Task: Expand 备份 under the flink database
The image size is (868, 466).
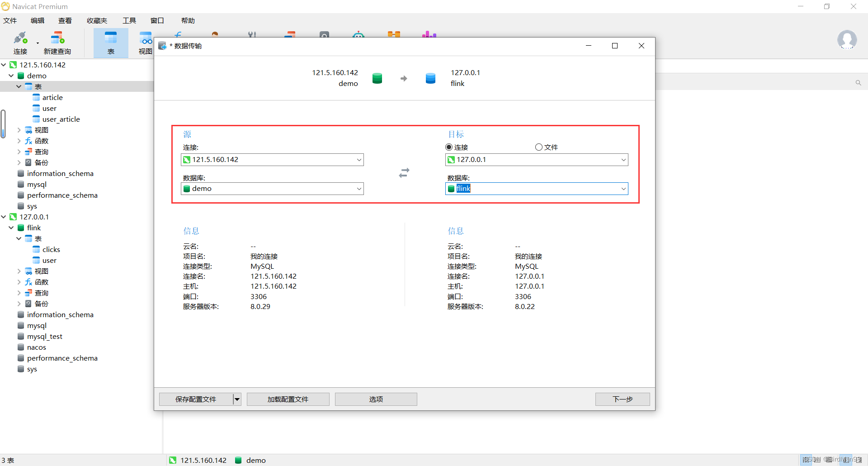Action: 19,304
